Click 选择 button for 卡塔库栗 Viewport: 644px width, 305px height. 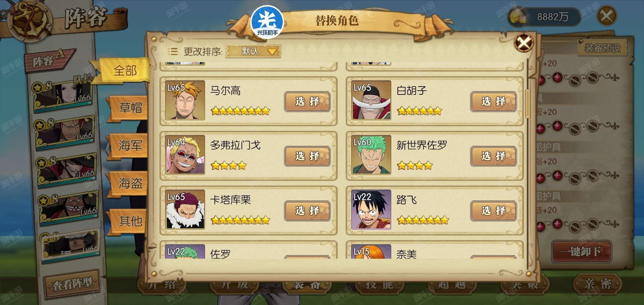coord(307,211)
